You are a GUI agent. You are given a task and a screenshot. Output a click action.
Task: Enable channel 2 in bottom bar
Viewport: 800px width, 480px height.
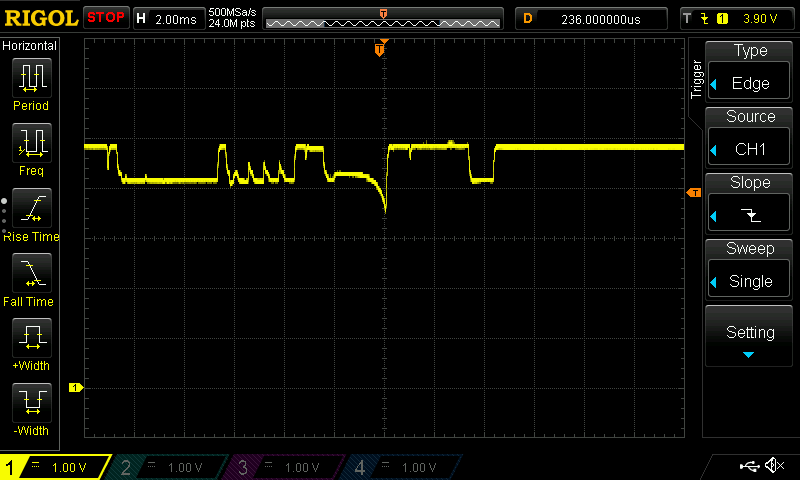[170, 467]
